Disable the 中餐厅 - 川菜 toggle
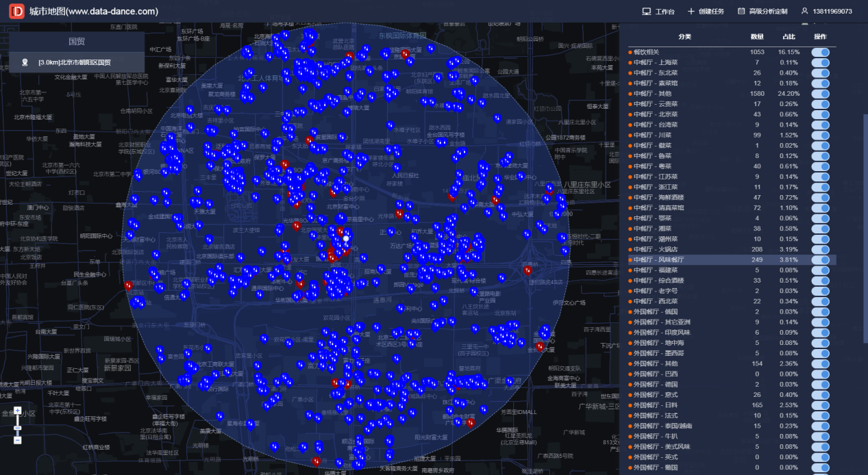Image resolution: width=868 pixels, height=475 pixels. 820,136
